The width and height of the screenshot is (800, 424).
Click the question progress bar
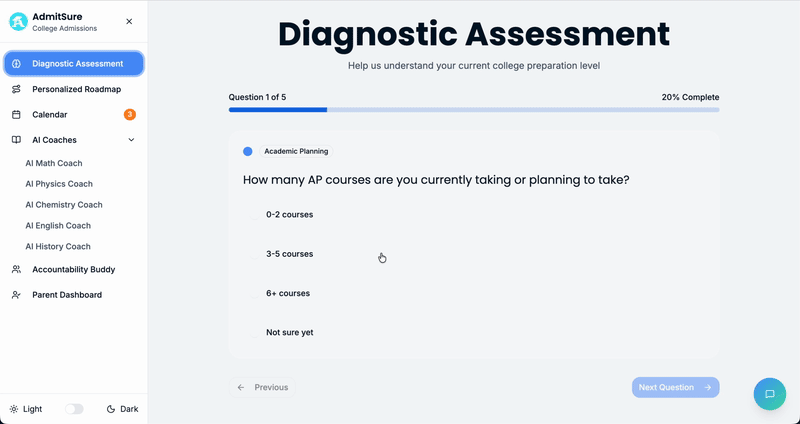coord(474,110)
